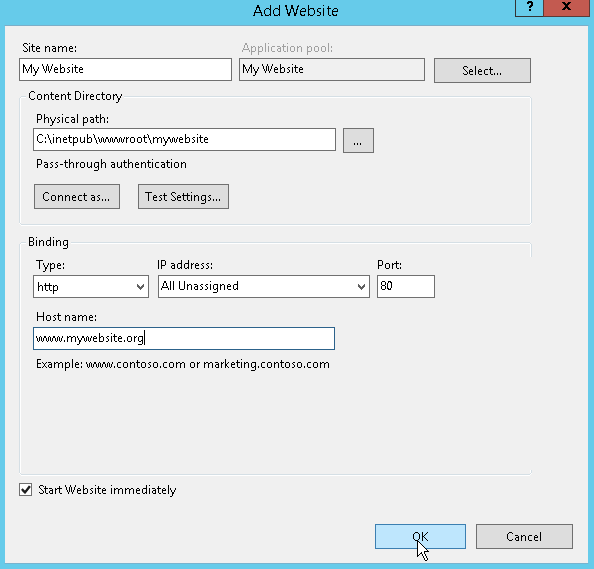Click the Pass-through authentication text
594x569 pixels.
pyautogui.click(x=111, y=164)
